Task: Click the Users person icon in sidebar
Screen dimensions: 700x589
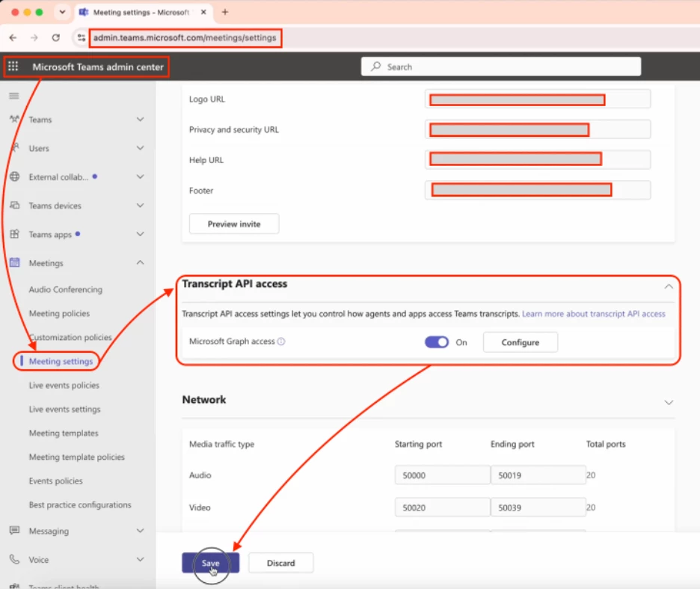Action: 15,148
